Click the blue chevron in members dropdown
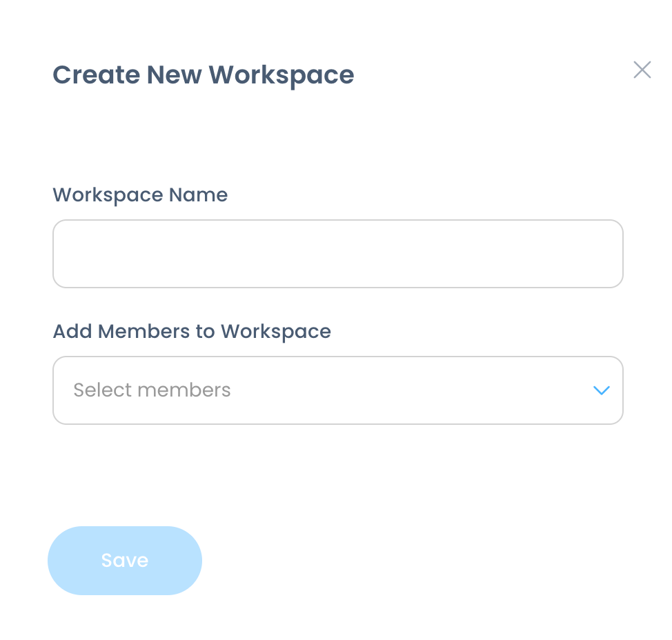This screenshot has width=672, height=640. [x=602, y=390]
